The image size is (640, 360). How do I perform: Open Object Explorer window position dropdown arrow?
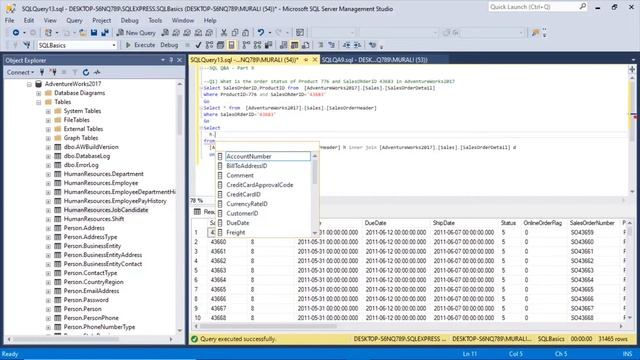pyautogui.click(x=163, y=60)
